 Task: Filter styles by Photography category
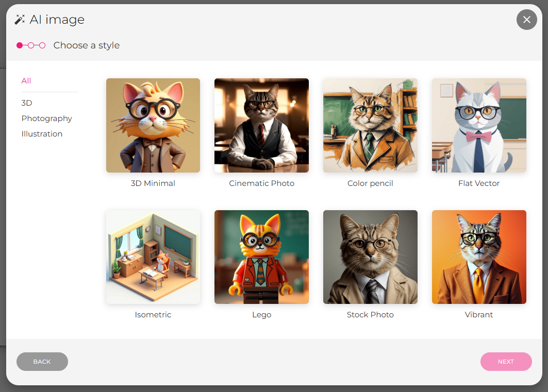point(46,118)
